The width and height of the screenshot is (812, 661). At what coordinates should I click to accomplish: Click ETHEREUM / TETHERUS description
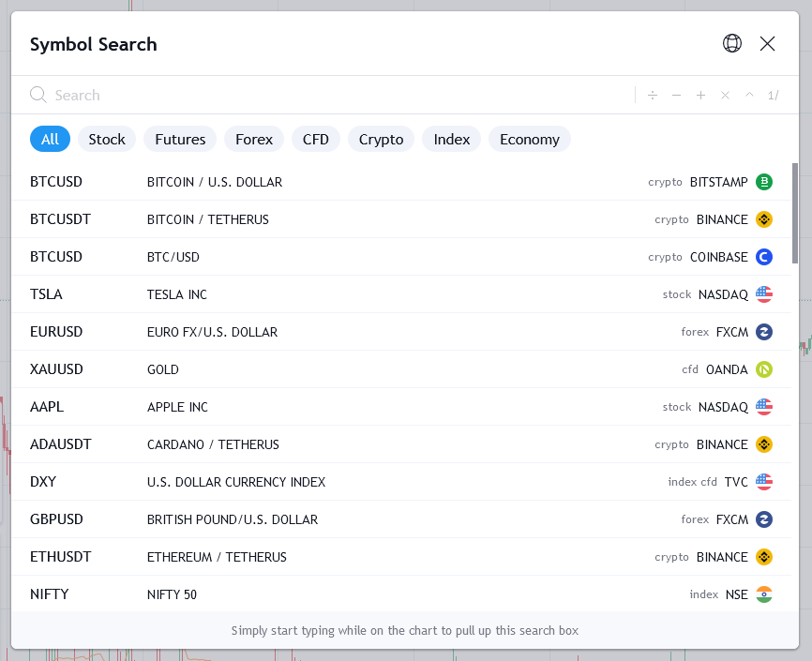pos(217,557)
